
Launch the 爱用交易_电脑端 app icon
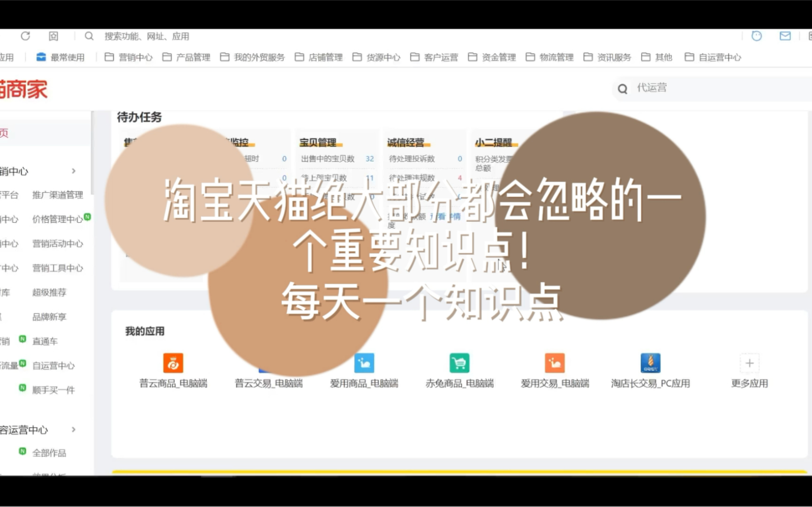[x=555, y=363]
